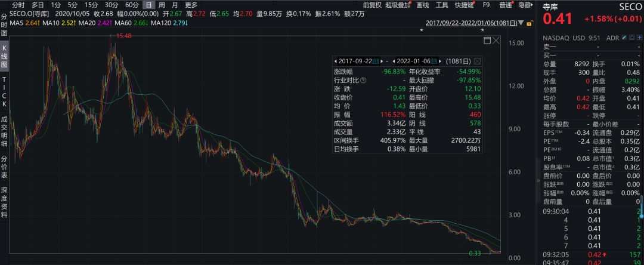The width and height of the screenshot is (644, 265).
Task: Click the pencil note icon beside ADR
Action: click(x=624, y=38)
